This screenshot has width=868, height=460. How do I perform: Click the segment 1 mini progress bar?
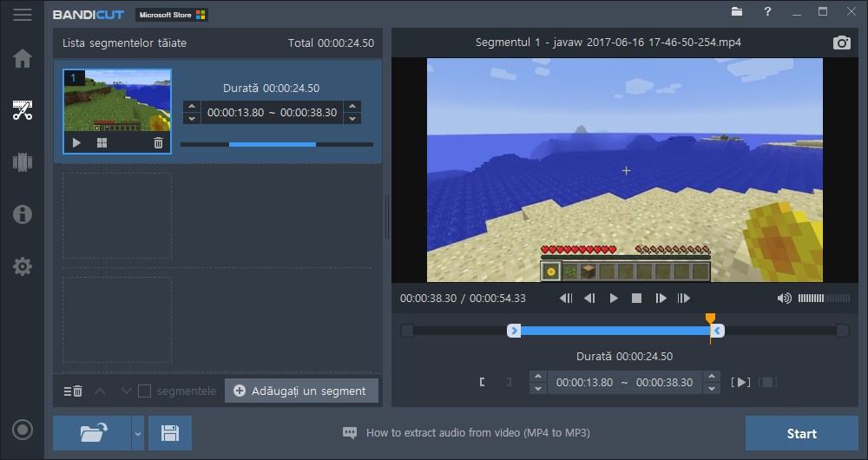point(277,144)
